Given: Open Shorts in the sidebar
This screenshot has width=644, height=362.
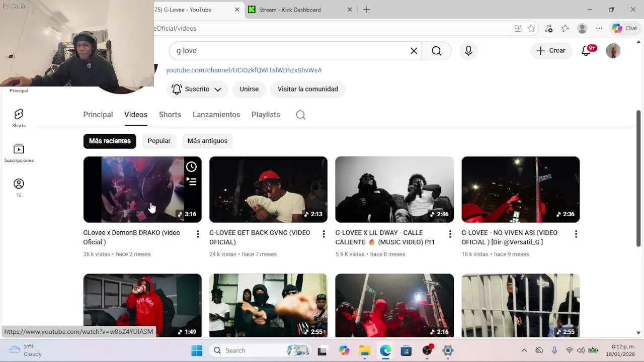Looking at the screenshot, I should coord(19,118).
